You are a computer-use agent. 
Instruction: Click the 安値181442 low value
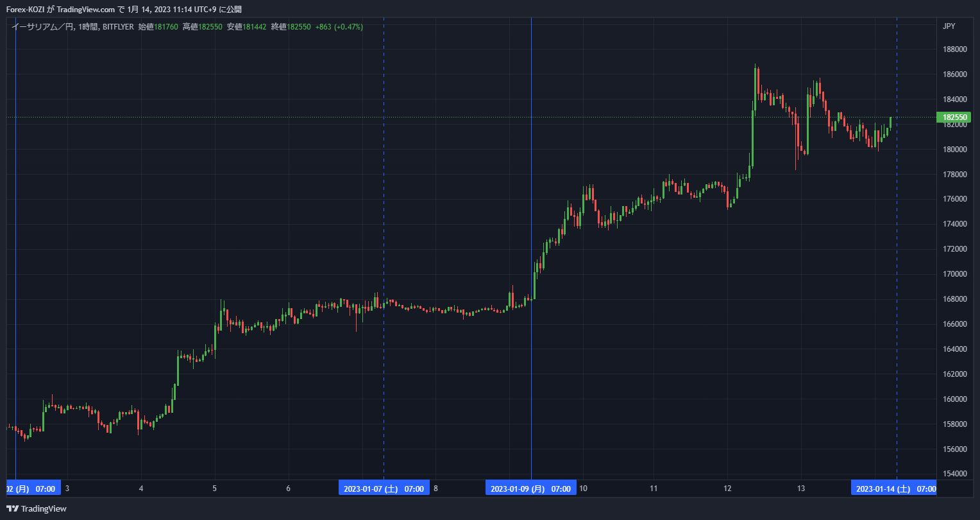[247, 27]
